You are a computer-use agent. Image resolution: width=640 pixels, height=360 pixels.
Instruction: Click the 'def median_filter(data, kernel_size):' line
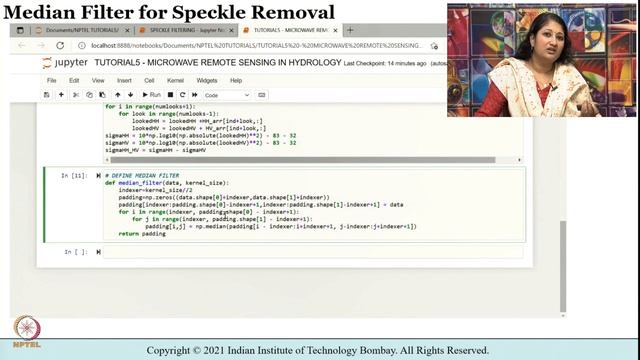click(167, 183)
